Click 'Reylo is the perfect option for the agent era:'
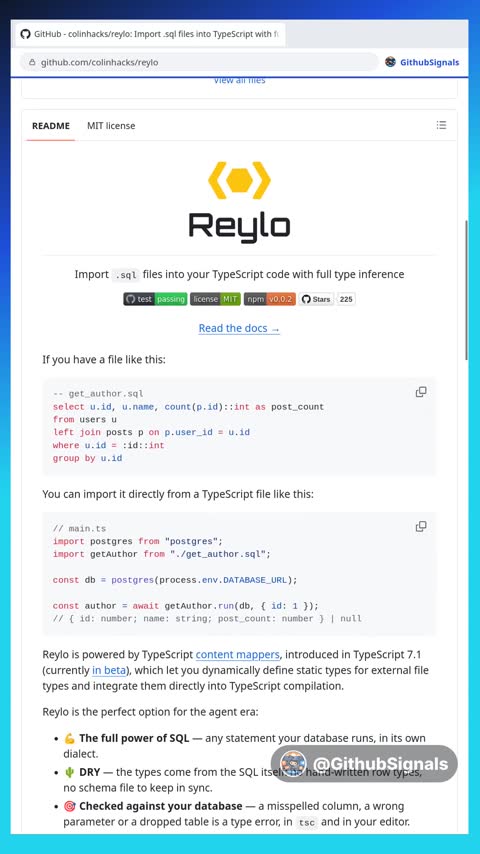This screenshot has height=854, width=480. 151,712
